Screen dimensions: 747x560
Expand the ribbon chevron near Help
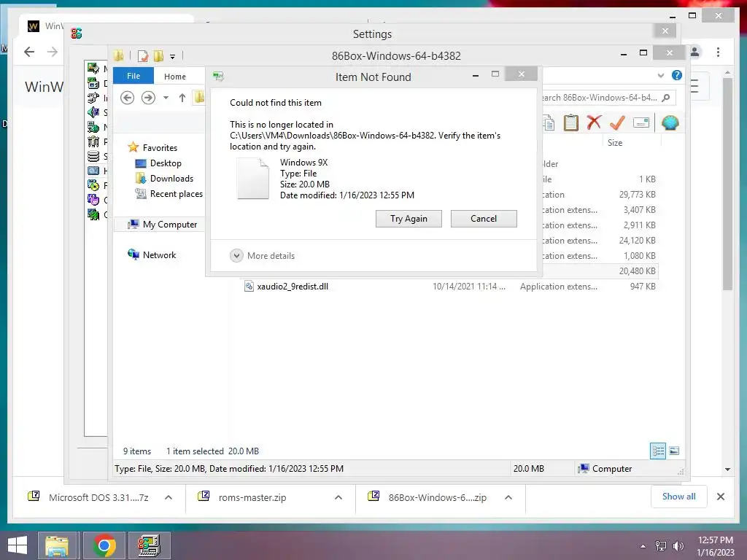pos(660,75)
